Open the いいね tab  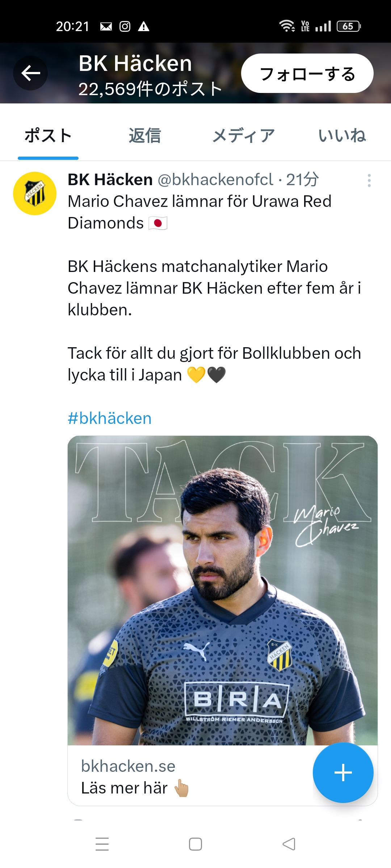tap(342, 136)
